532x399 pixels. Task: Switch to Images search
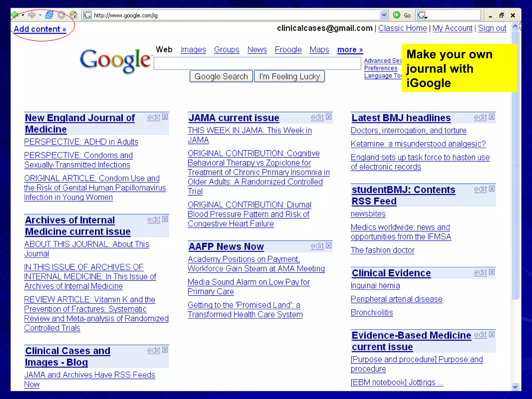(x=193, y=50)
